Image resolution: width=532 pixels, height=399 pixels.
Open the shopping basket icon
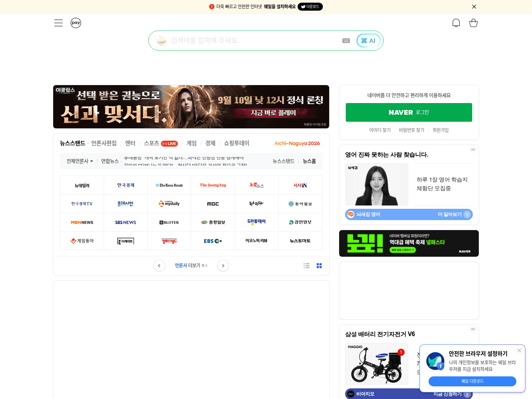473,23
